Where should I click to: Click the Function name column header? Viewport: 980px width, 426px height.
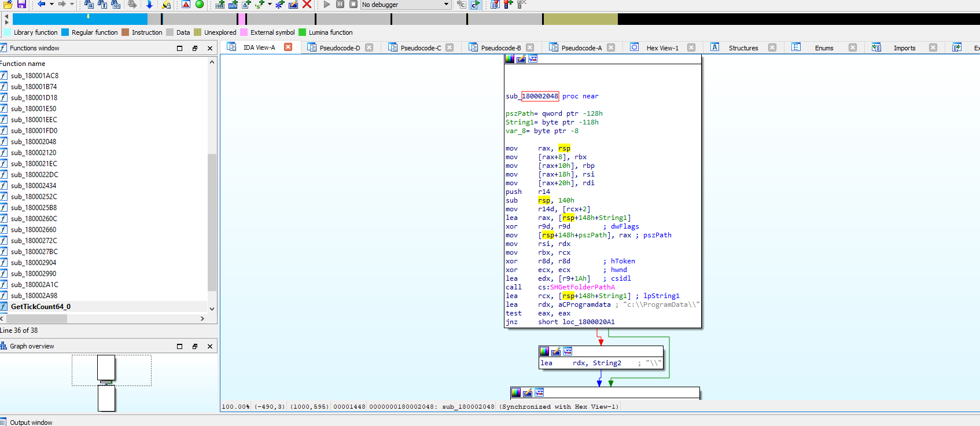click(23, 64)
